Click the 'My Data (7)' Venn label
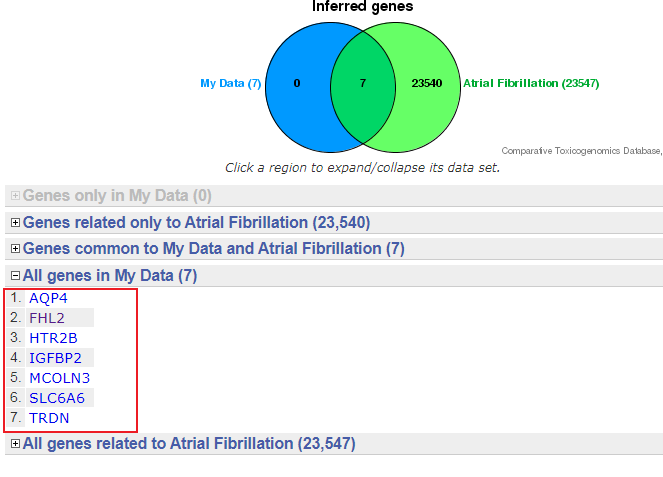This screenshot has width=663, height=477. click(x=231, y=84)
